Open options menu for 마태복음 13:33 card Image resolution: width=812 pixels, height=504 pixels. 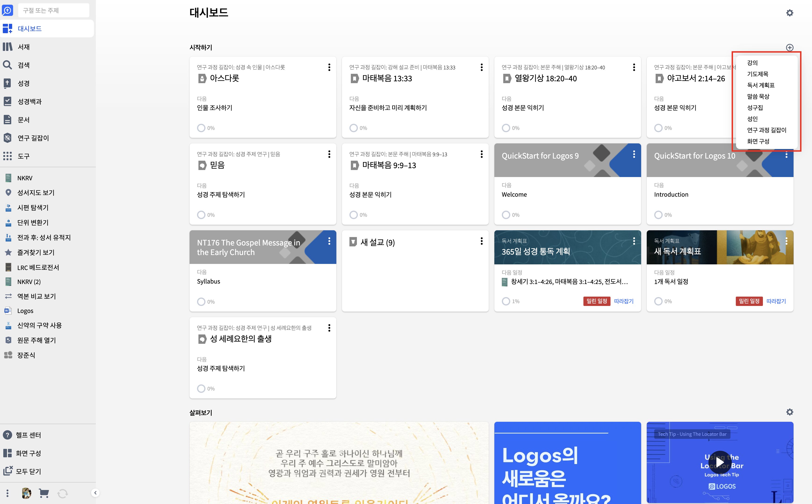(482, 67)
